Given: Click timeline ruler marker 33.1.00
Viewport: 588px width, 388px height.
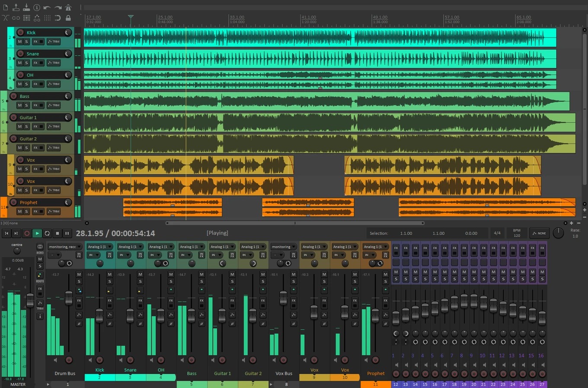Looking at the screenshot, I should 237,17.
